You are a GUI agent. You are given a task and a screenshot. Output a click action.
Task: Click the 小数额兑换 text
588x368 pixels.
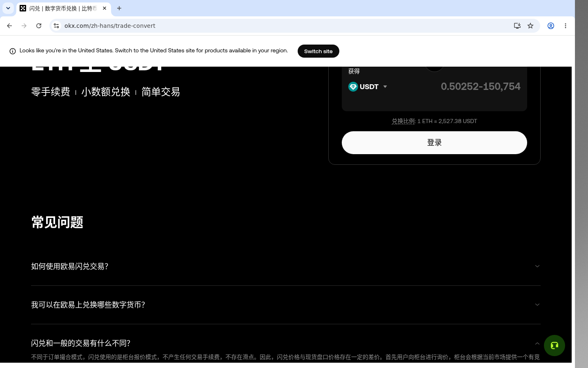(106, 92)
